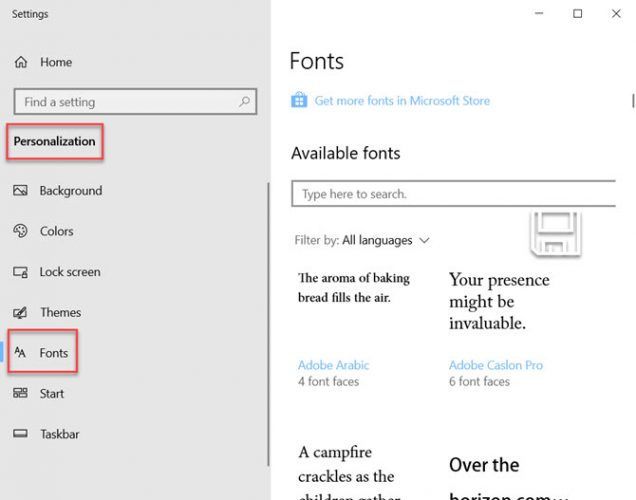Go to Taskbar settings

click(60, 434)
